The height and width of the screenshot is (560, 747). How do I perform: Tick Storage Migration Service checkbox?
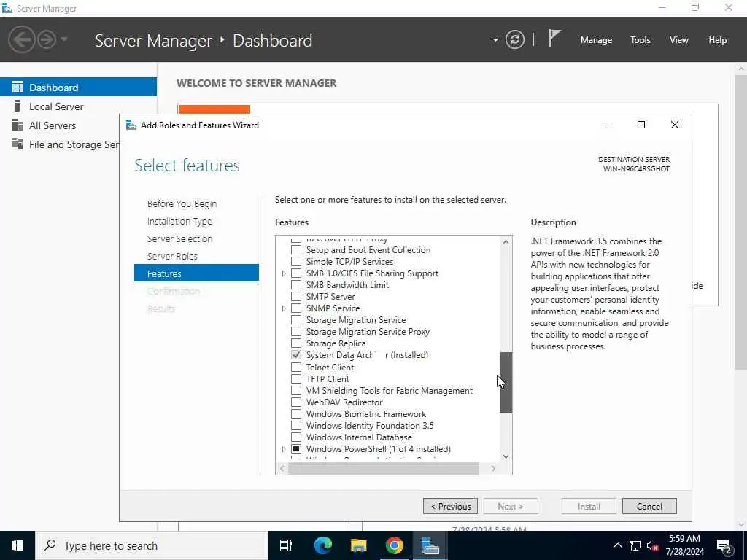point(296,320)
